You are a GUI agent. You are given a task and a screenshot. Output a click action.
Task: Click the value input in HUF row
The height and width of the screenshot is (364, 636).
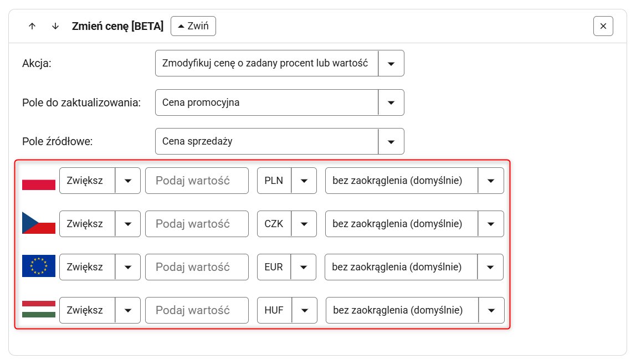[197, 310]
